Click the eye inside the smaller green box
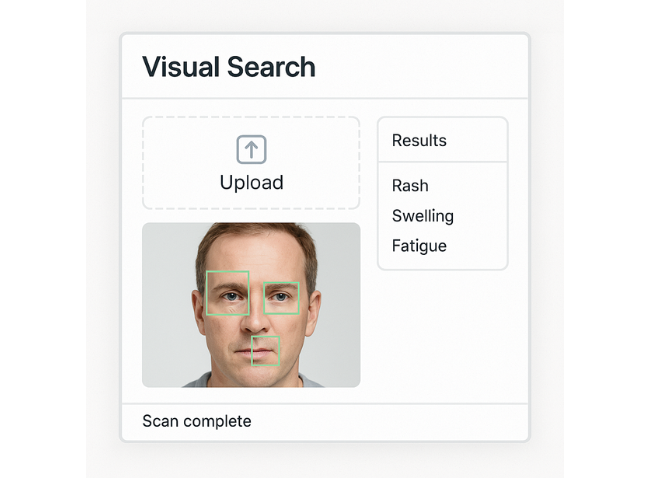 [281, 297]
